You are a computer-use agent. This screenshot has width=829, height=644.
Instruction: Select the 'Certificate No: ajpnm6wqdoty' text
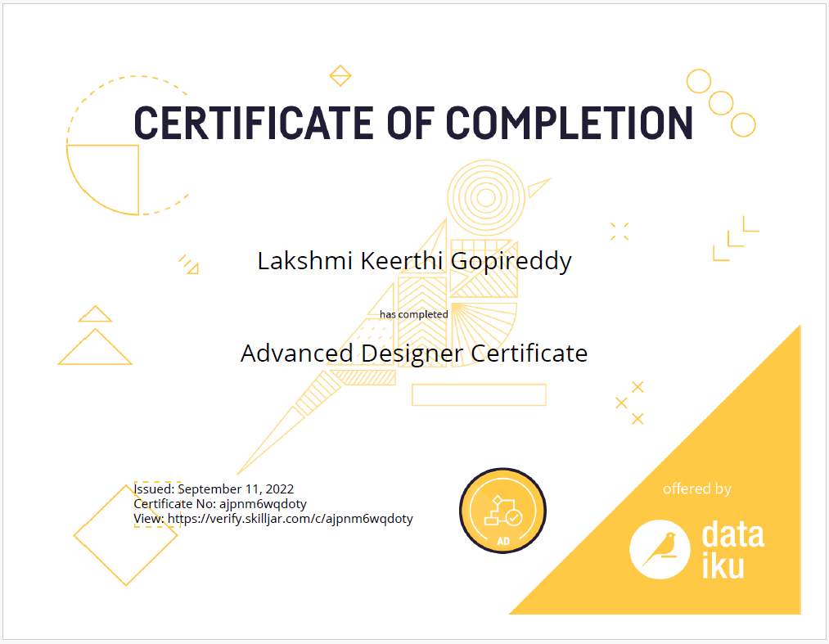point(220,504)
